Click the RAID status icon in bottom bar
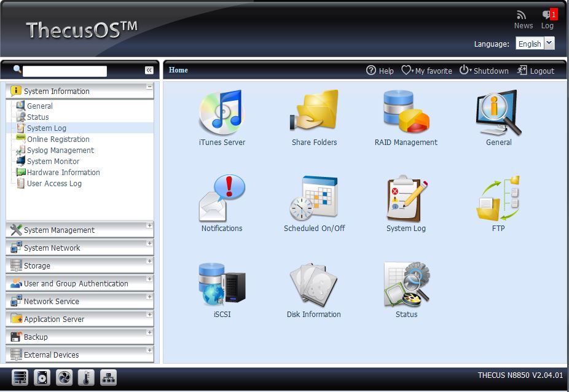The width and height of the screenshot is (569, 392). tap(20, 377)
